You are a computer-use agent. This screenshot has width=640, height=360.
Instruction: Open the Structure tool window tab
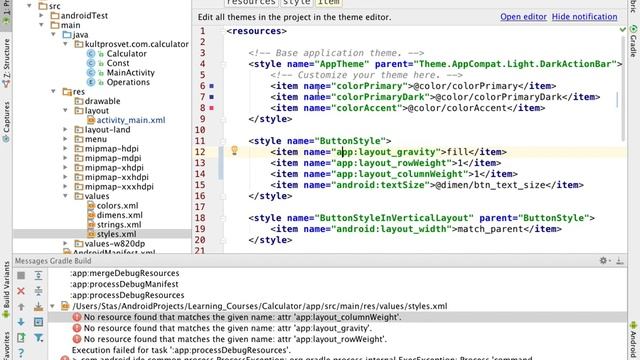click(6, 63)
